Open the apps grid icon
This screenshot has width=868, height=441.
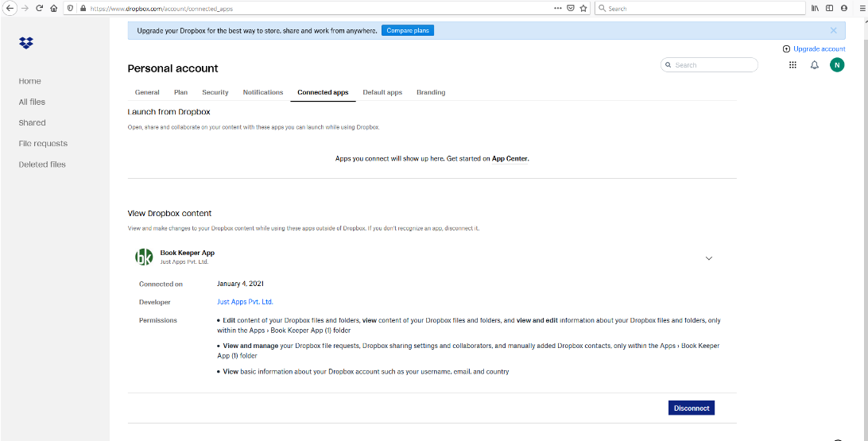(792, 64)
